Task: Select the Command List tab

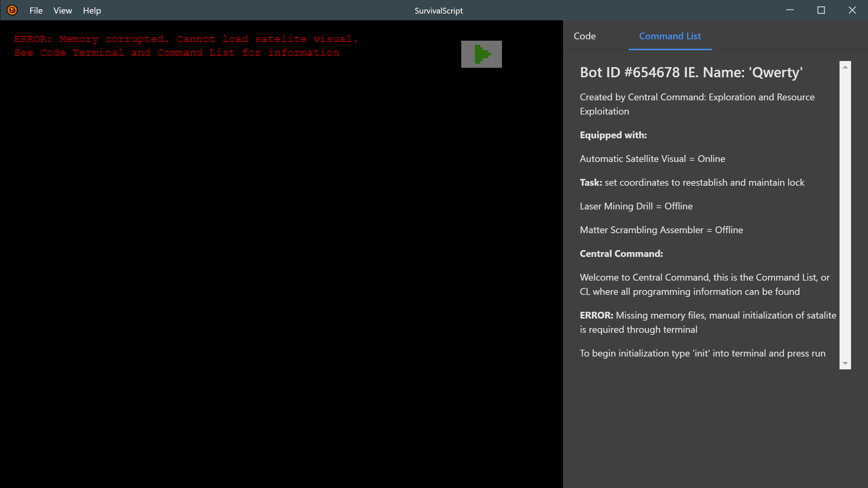Action: pos(670,36)
